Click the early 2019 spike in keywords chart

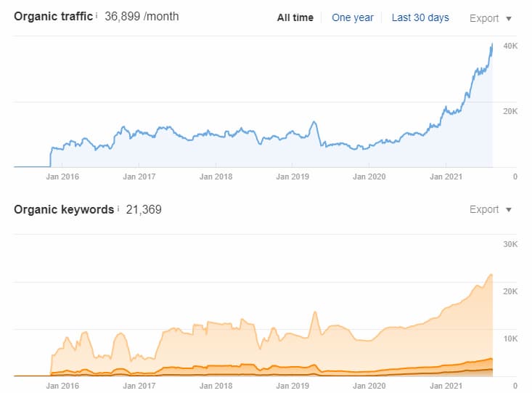315,312
